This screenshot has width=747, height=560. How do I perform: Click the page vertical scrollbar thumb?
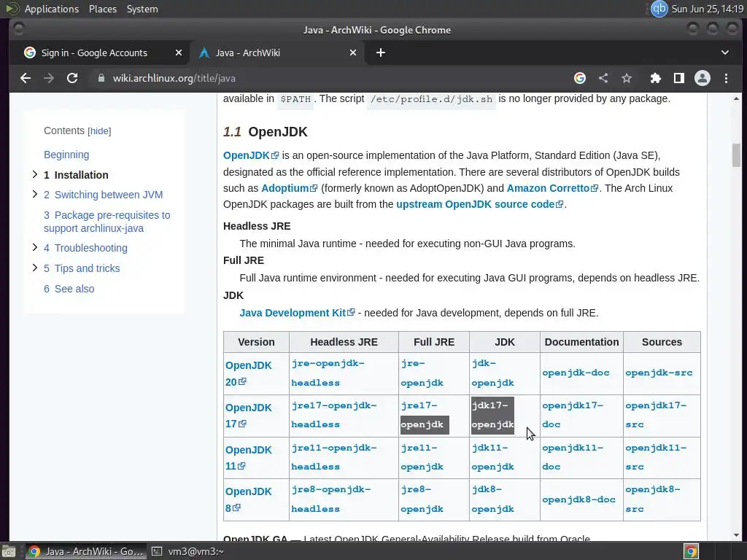point(737,155)
